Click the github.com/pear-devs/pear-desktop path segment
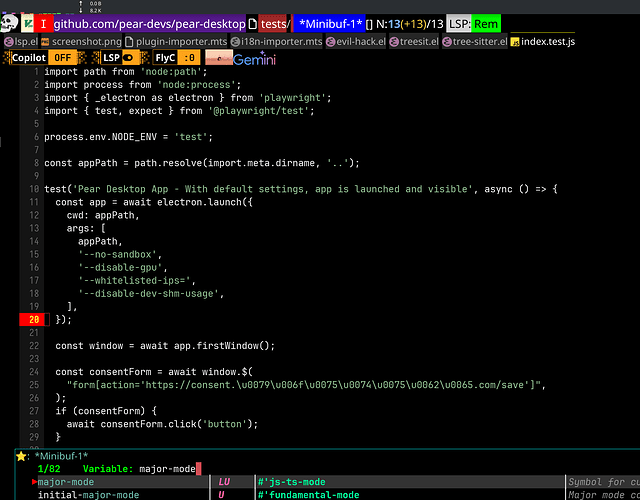Screen dimensions: 640x500 (x=148, y=23)
